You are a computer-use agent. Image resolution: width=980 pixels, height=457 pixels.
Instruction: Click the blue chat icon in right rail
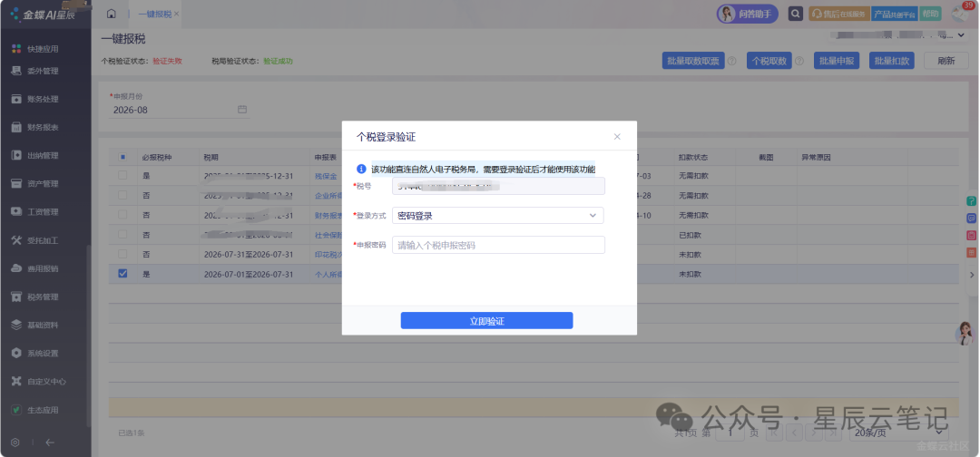[x=971, y=219]
